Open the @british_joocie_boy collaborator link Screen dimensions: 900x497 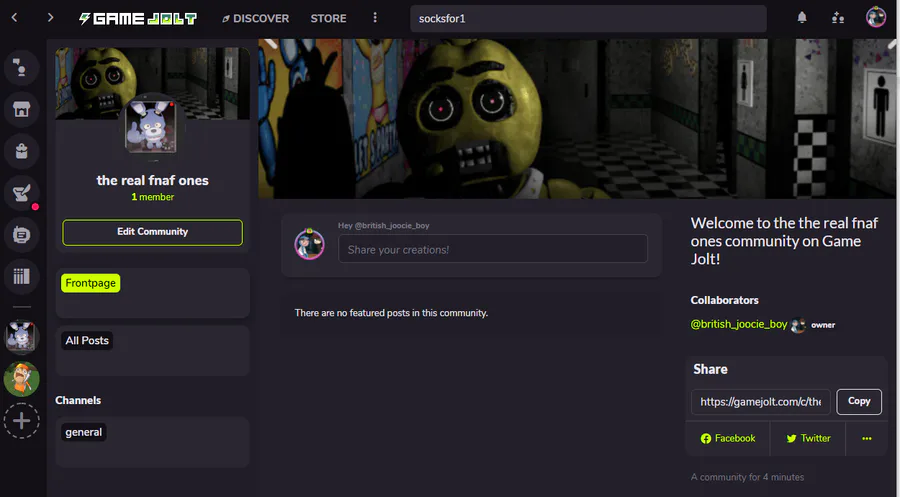pos(739,324)
